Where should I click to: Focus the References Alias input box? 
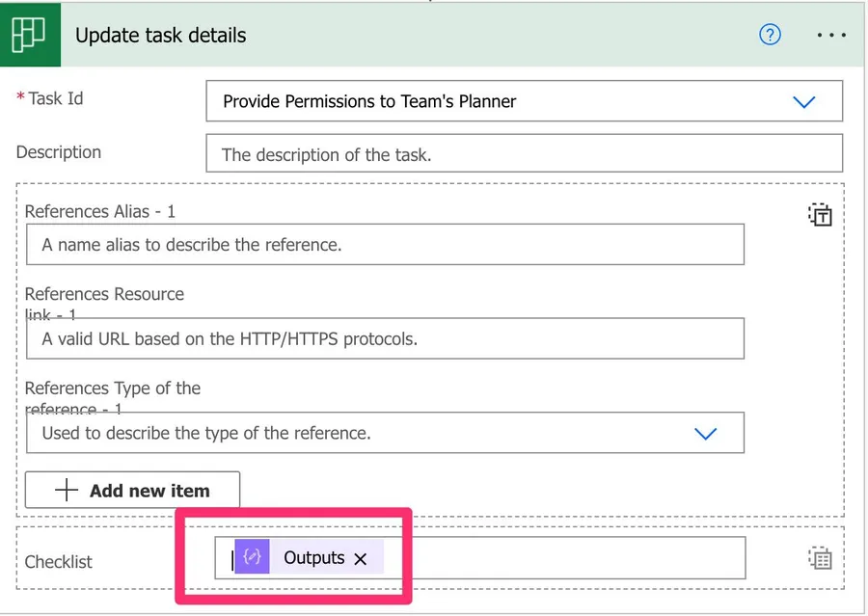click(385, 245)
